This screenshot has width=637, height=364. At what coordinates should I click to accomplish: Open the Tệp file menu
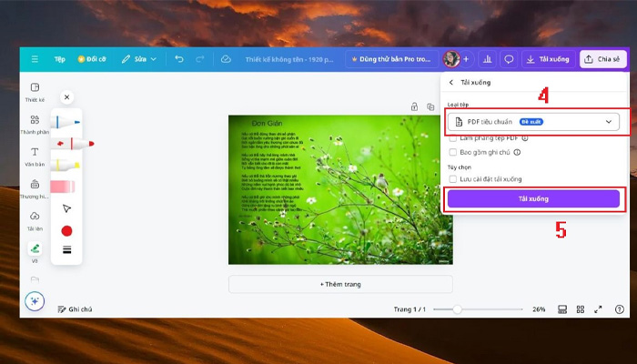coord(60,59)
